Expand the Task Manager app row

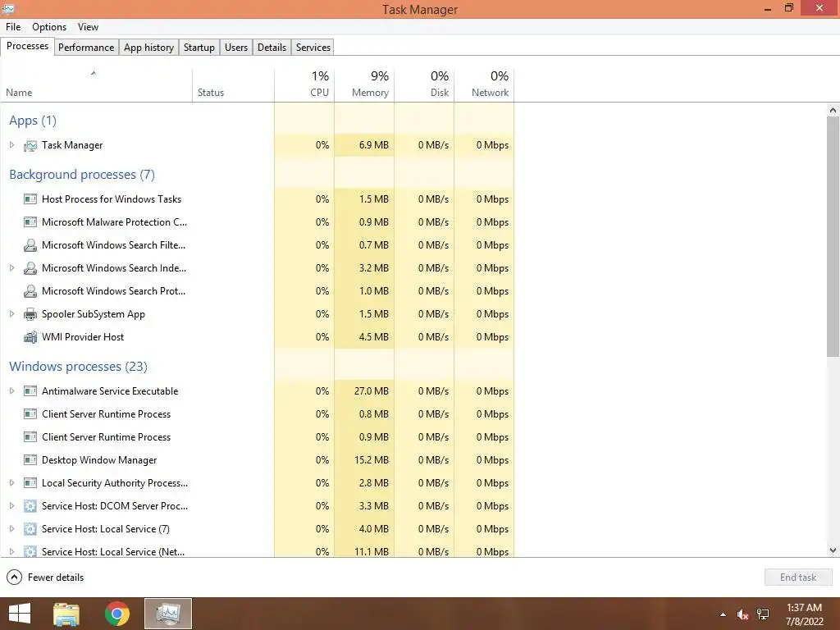click(x=11, y=145)
